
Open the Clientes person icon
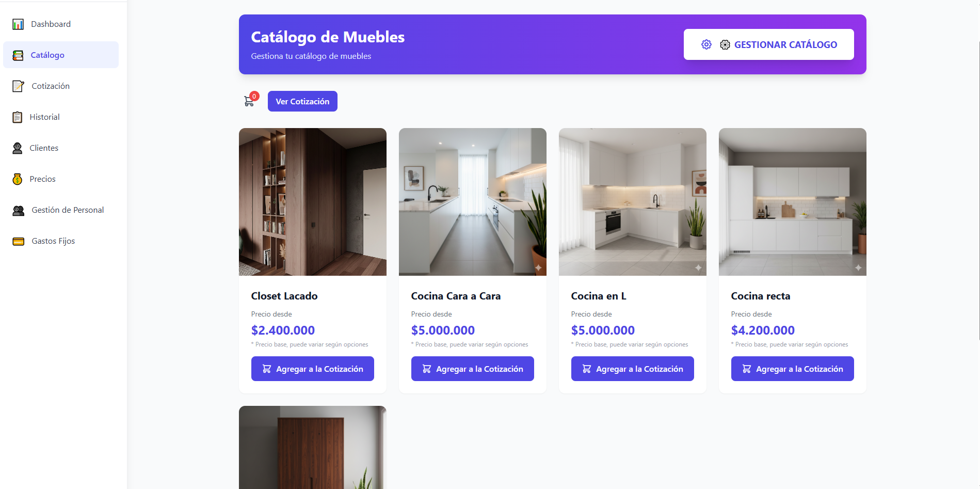click(18, 148)
